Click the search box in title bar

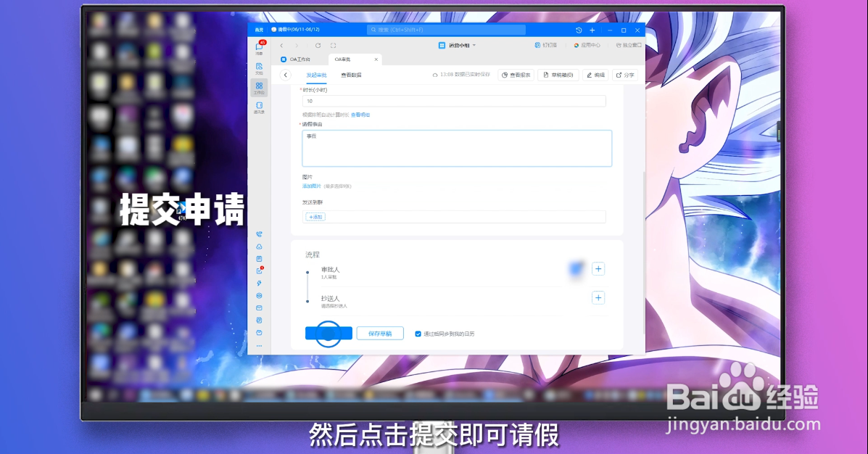(446, 30)
